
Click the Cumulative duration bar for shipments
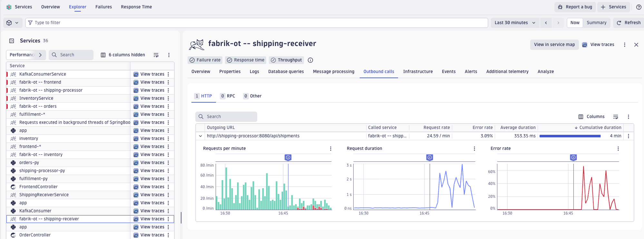570,136
